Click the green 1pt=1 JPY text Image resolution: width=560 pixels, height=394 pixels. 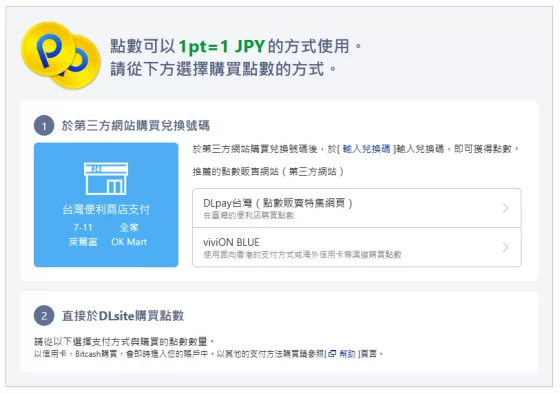221,46
